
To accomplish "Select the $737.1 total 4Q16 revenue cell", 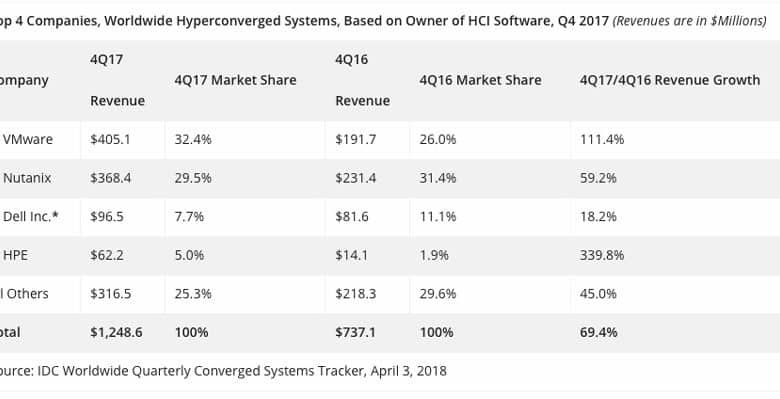I will pos(355,332).
